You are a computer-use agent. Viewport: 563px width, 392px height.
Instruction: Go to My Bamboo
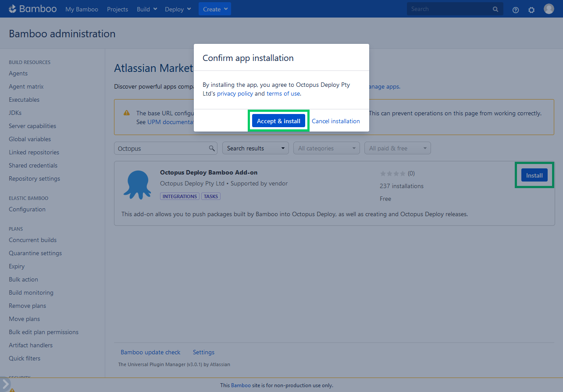pyautogui.click(x=82, y=9)
